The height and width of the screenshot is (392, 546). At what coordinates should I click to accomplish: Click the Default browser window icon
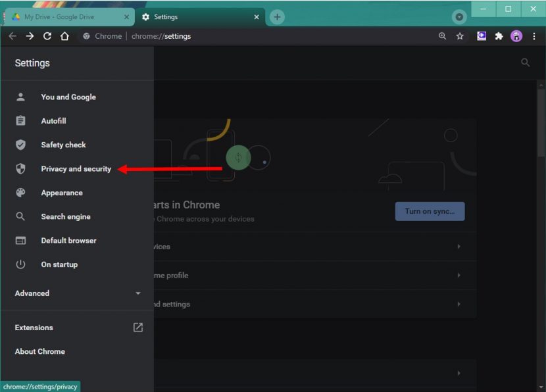click(20, 241)
